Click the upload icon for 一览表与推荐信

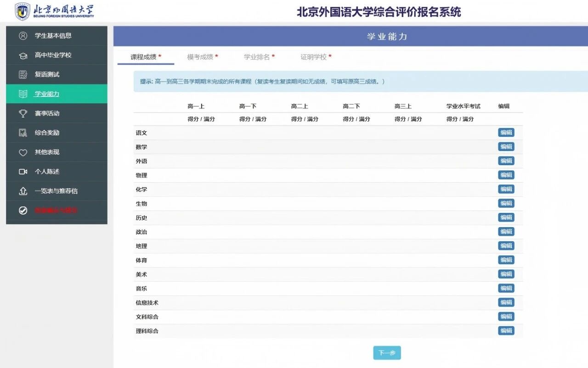tap(23, 191)
